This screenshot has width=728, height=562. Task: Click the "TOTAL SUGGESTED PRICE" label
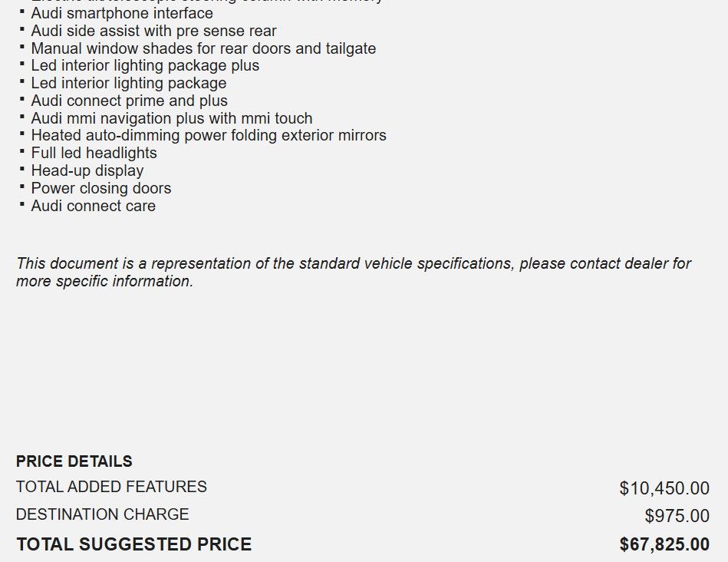coord(133,544)
